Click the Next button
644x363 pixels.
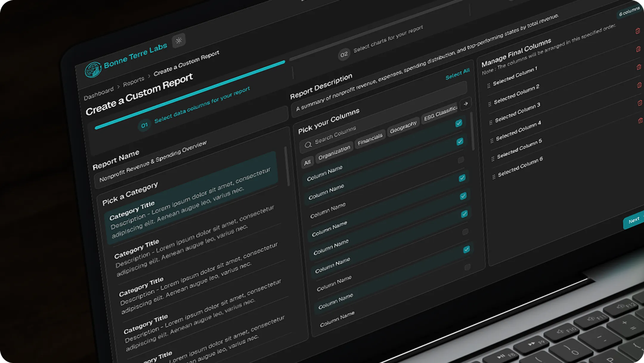point(634,220)
